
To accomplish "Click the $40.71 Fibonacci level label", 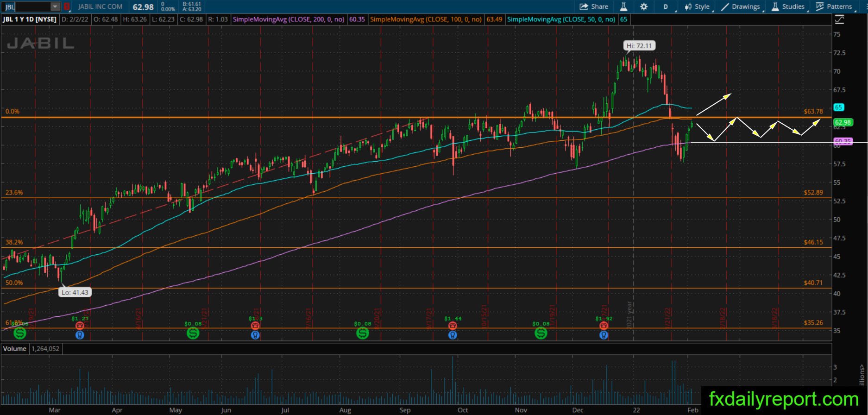I will click(x=813, y=283).
